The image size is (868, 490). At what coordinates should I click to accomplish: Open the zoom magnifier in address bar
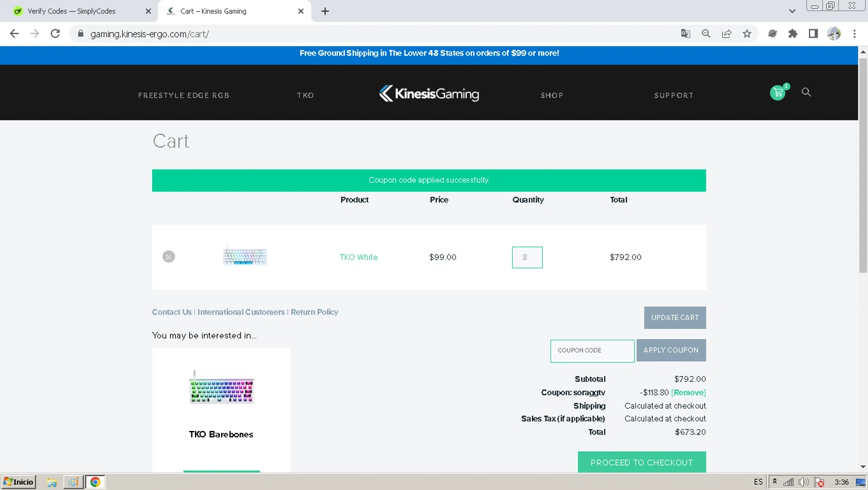tap(706, 34)
